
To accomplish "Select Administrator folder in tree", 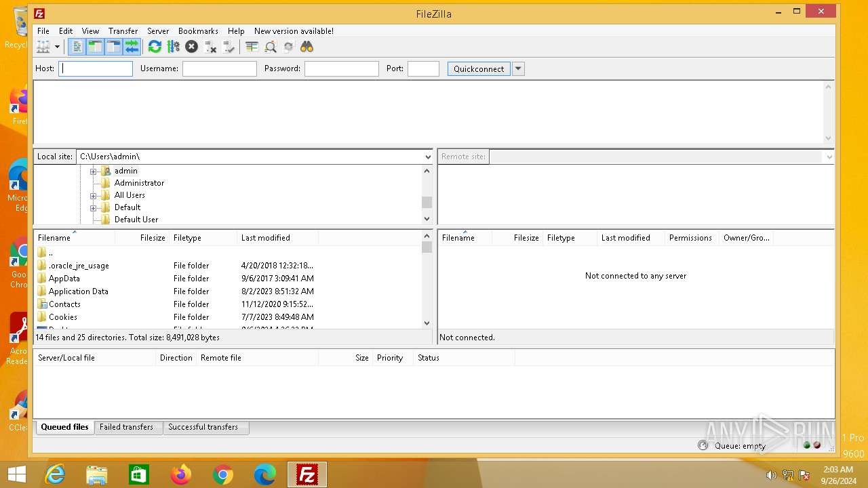I will coord(139,183).
